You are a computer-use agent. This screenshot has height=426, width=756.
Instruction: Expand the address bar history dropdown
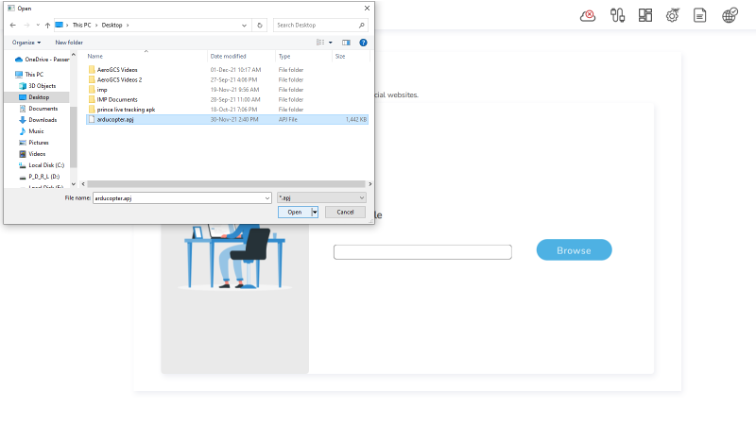click(x=244, y=25)
